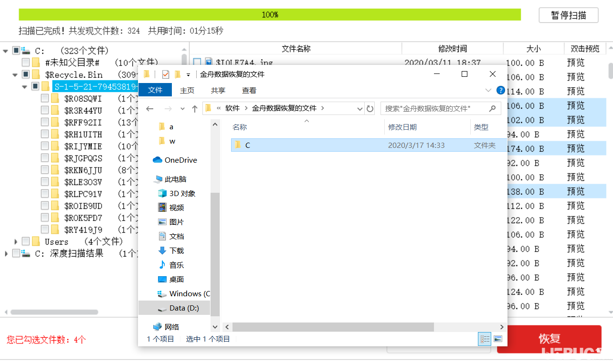Select the thumbnail view icon in the status bar
Viewport: 613px width, 364px height.
pyautogui.click(x=497, y=339)
